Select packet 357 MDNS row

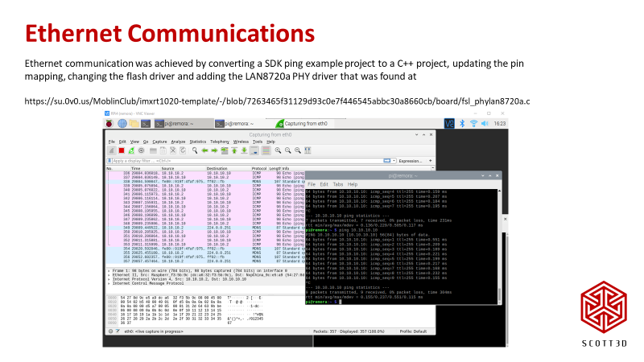tap(206, 261)
